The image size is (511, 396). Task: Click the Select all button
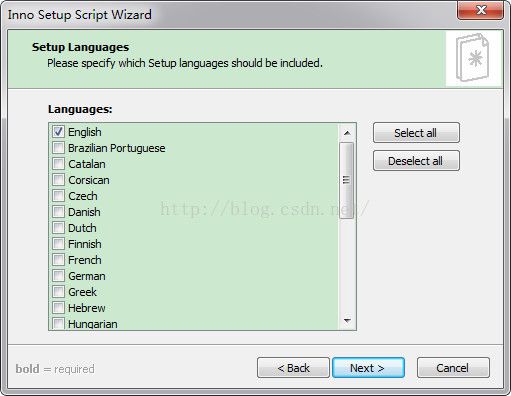click(x=416, y=133)
